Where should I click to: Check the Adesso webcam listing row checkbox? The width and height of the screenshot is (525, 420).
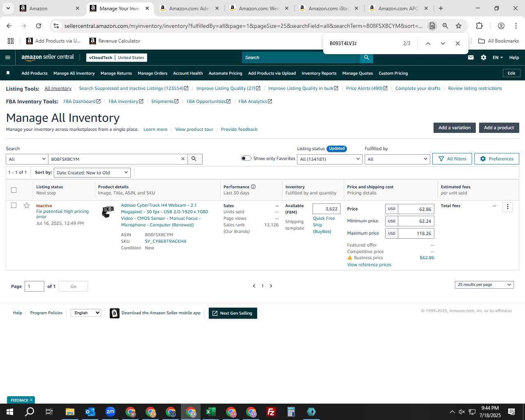14,205
